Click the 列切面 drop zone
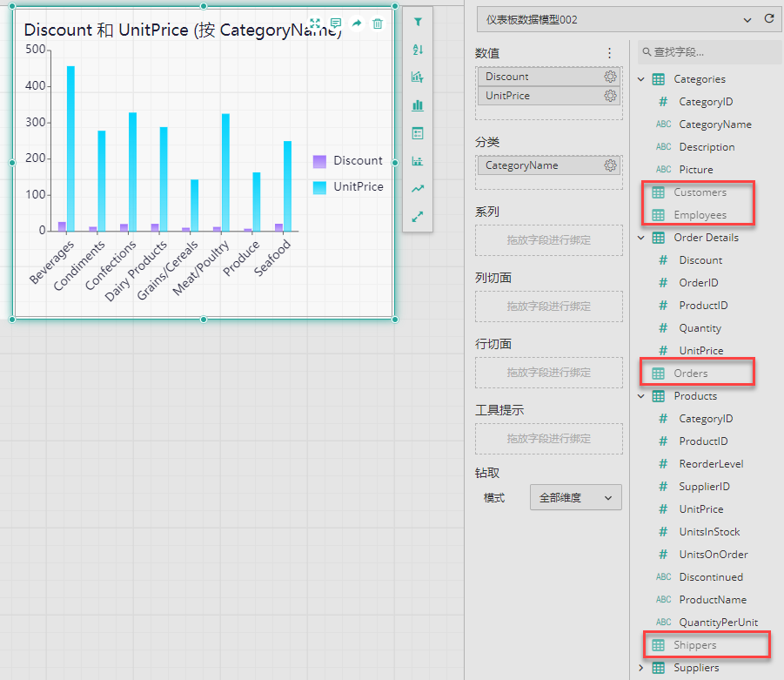This screenshot has height=680, width=784. click(548, 306)
